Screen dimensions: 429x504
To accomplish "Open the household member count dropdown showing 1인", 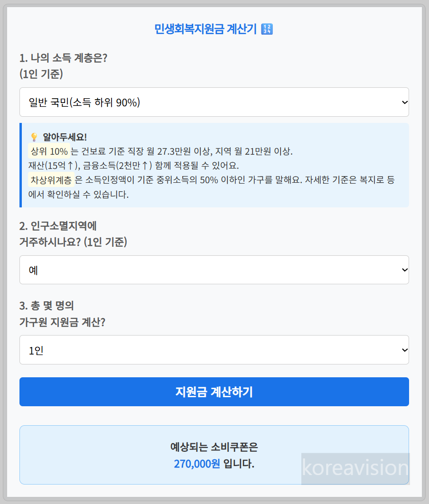I will click(x=214, y=350).
